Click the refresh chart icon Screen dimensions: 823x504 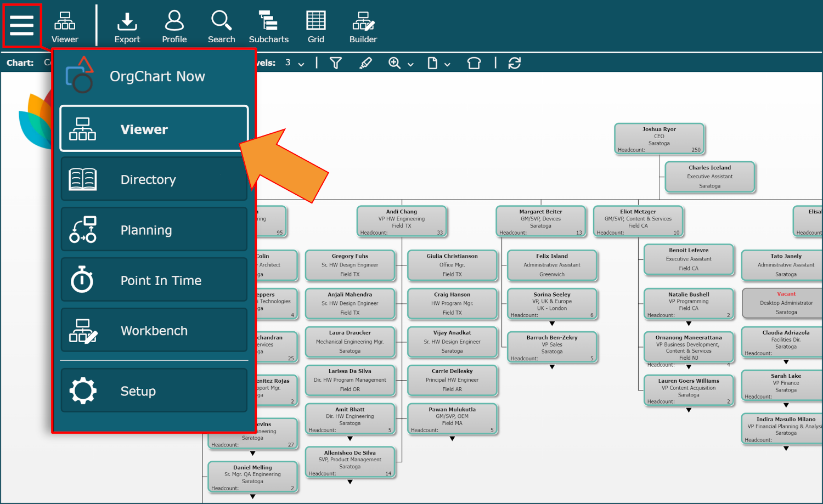click(515, 63)
